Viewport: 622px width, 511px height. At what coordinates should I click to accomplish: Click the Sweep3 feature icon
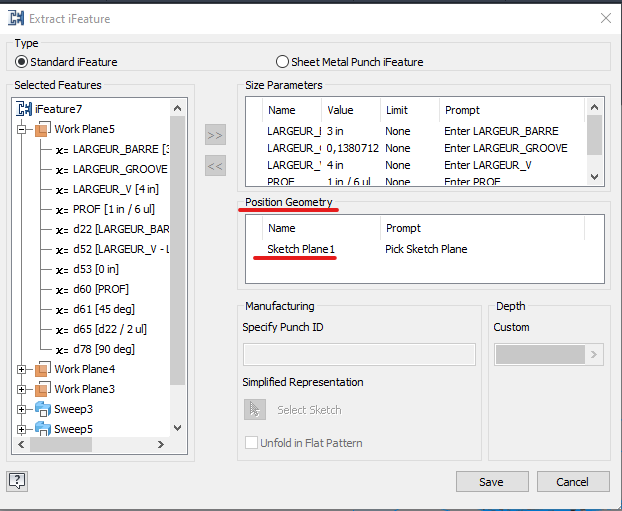(41, 409)
